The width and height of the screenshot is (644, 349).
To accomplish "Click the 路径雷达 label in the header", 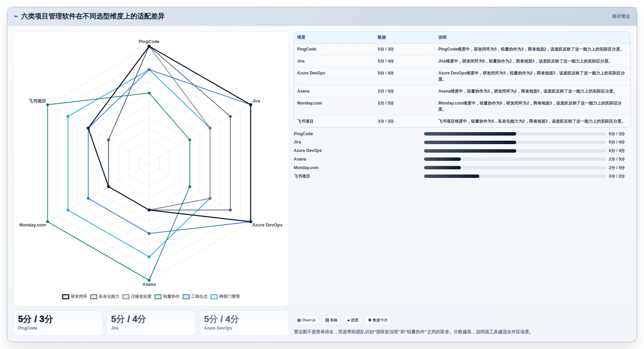I will pyautogui.click(x=621, y=16).
